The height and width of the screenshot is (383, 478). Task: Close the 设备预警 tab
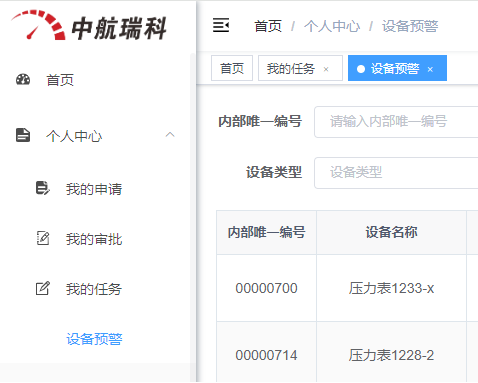coord(430,69)
